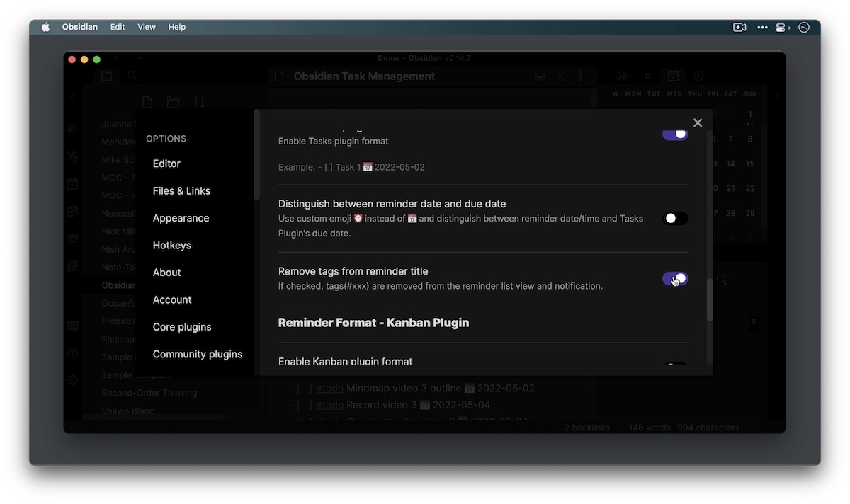This screenshot has width=850, height=504.
Task: Open the search tab in left sidebar
Action: pos(132,76)
